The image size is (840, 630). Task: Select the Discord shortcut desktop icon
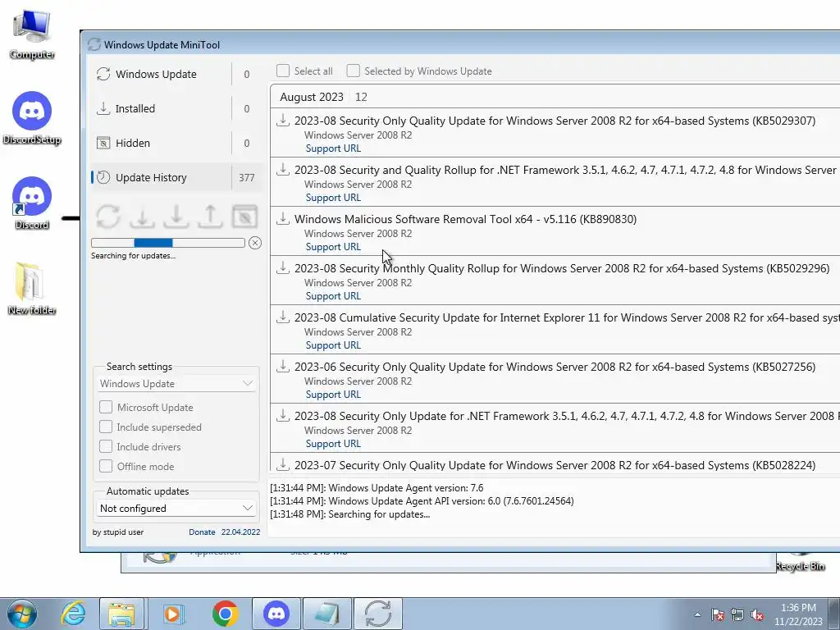(x=32, y=203)
